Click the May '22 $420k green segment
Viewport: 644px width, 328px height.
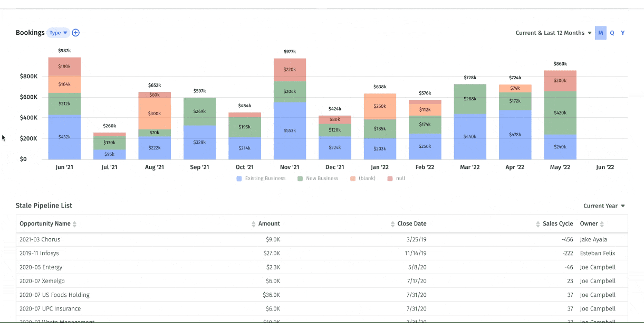(x=560, y=113)
